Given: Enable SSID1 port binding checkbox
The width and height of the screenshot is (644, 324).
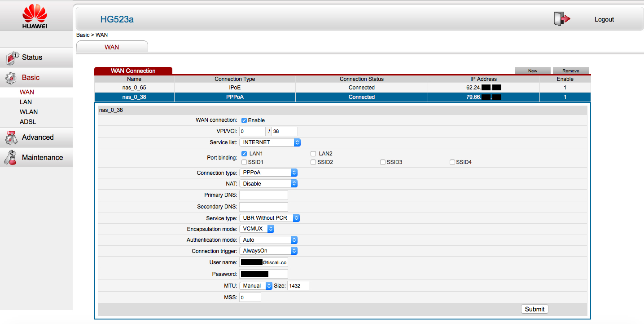Looking at the screenshot, I should tap(244, 162).
